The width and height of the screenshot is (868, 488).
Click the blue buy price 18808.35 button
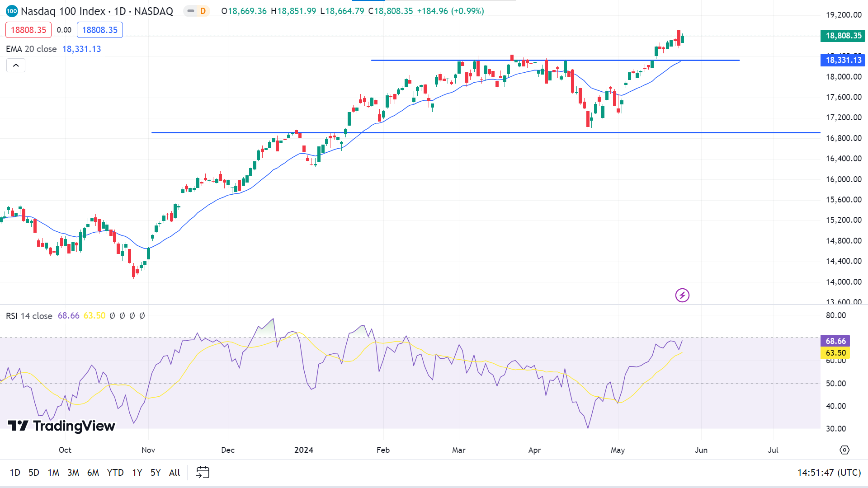pos(100,30)
